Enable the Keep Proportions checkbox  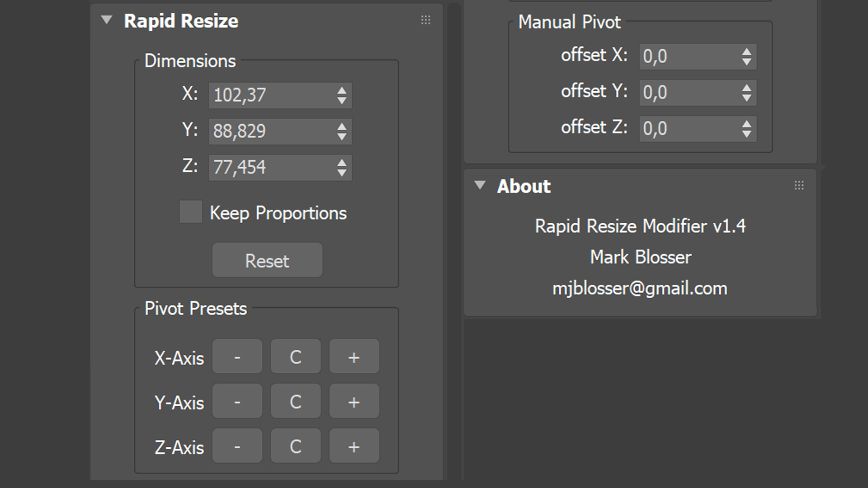click(x=190, y=211)
